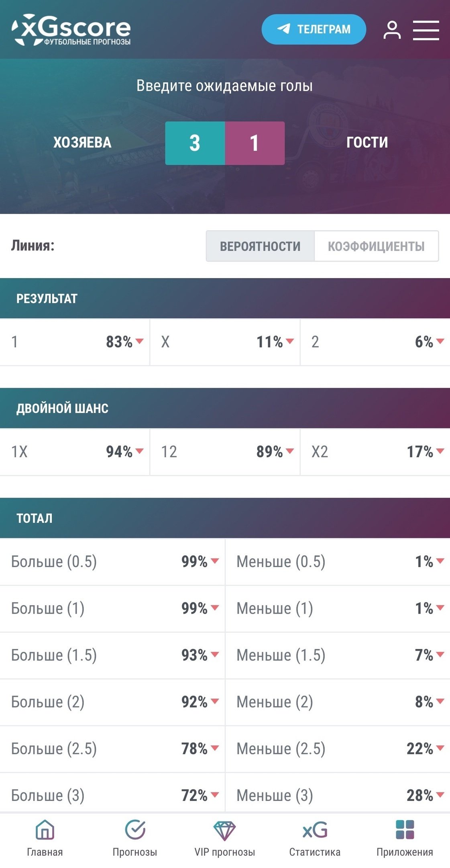The height and width of the screenshot is (868, 450).
Task: Switch line view to Вероятности
Action: 260,246
